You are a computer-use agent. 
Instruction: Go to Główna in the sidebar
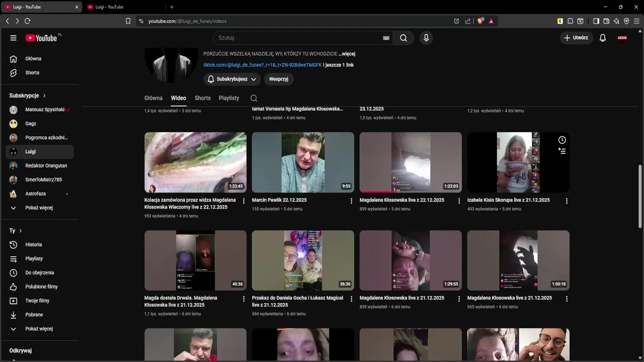39,58
